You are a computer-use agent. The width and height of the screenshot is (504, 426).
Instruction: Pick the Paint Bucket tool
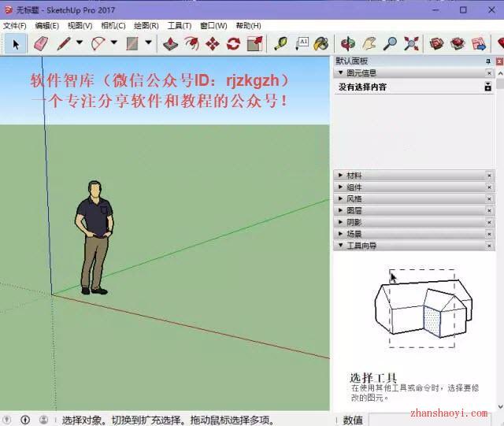[x=321, y=44]
